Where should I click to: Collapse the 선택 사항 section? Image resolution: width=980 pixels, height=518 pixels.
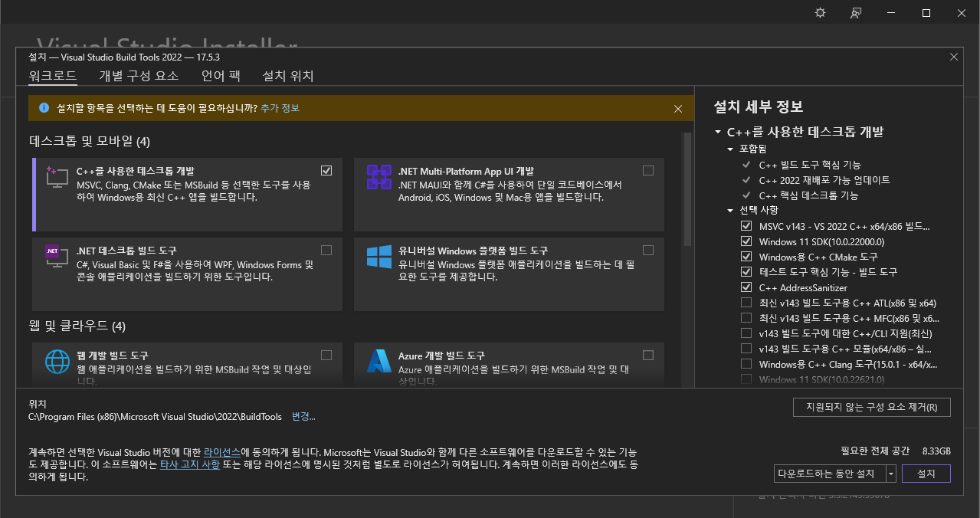[731, 210]
